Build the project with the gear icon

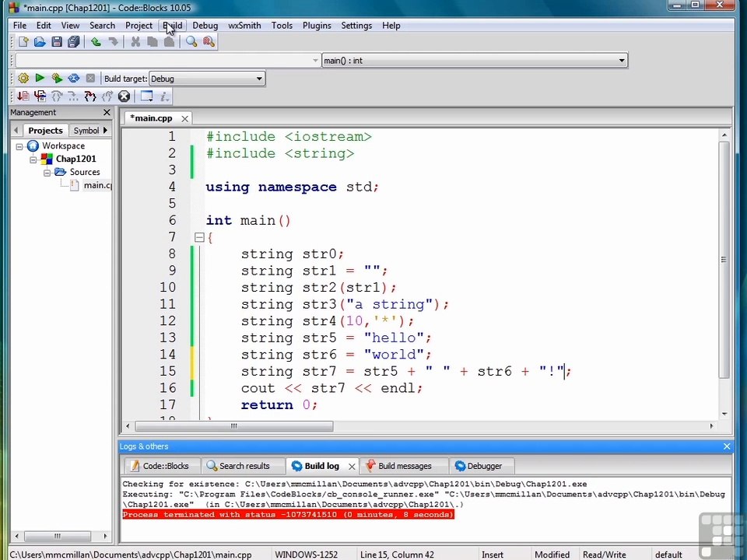coord(23,78)
